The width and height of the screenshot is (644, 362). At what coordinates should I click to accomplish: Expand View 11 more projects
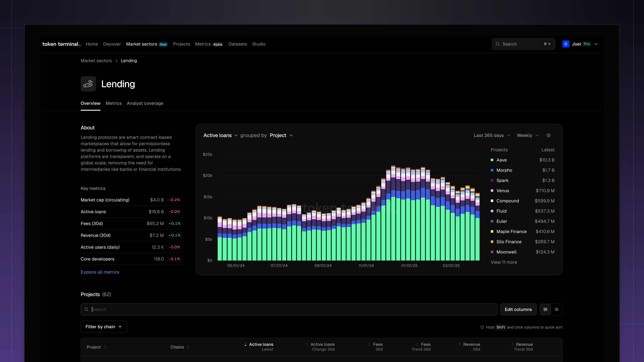(x=504, y=262)
